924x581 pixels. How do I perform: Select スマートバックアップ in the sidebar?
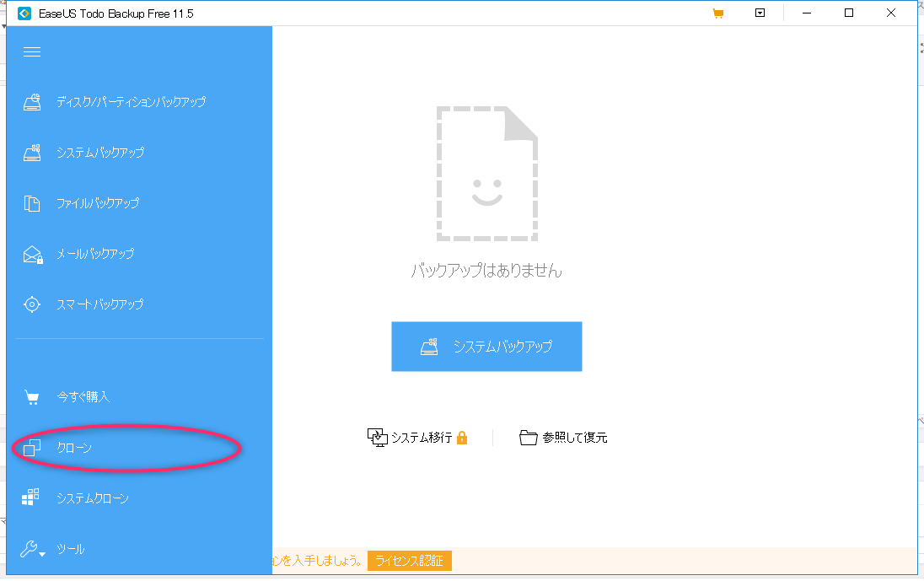pyautogui.click(x=100, y=304)
